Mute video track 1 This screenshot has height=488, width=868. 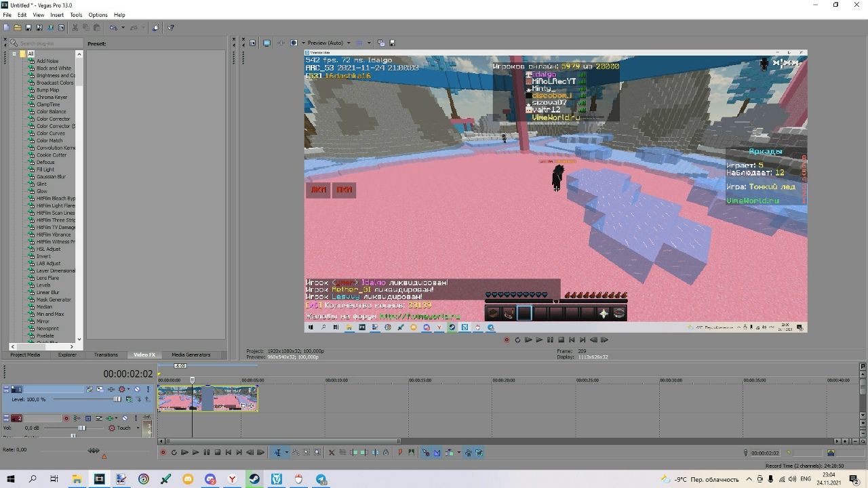[137, 389]
